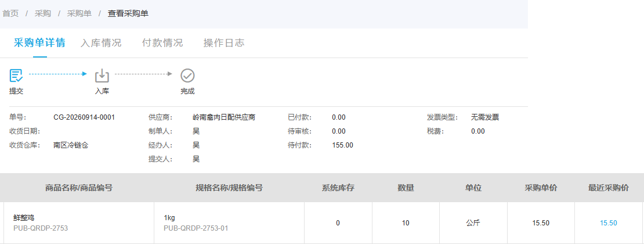Image resolution: width=644 pixels, height=244 pixels.
Task: Click the 规格名称/规格编号 column header
Action: [x=229, y=188]
